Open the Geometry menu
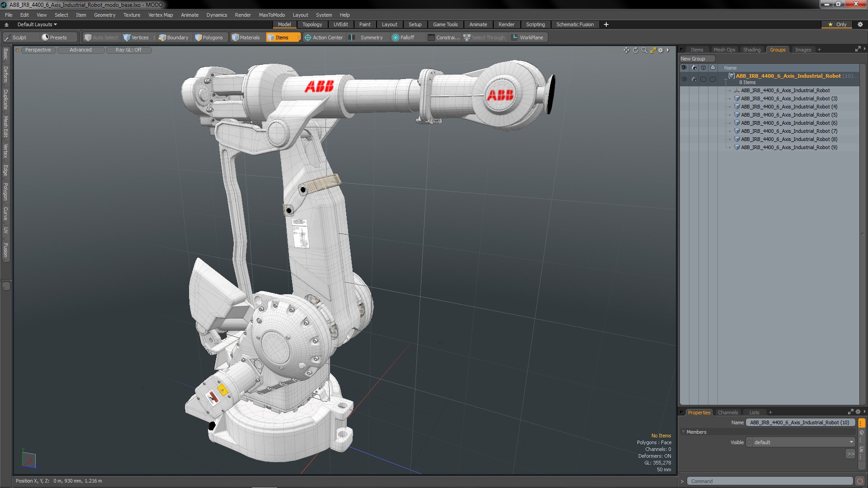 tap(104, 15)
